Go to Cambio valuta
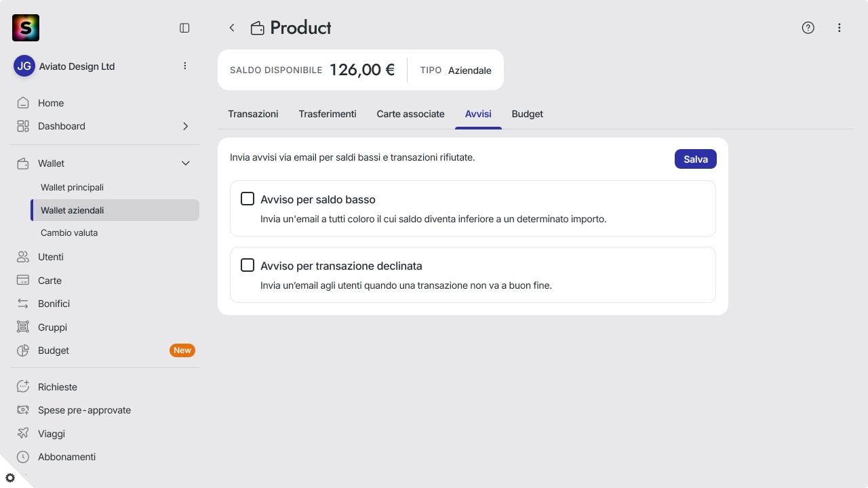This screenshot has height=488, width=868. [69, 232]
